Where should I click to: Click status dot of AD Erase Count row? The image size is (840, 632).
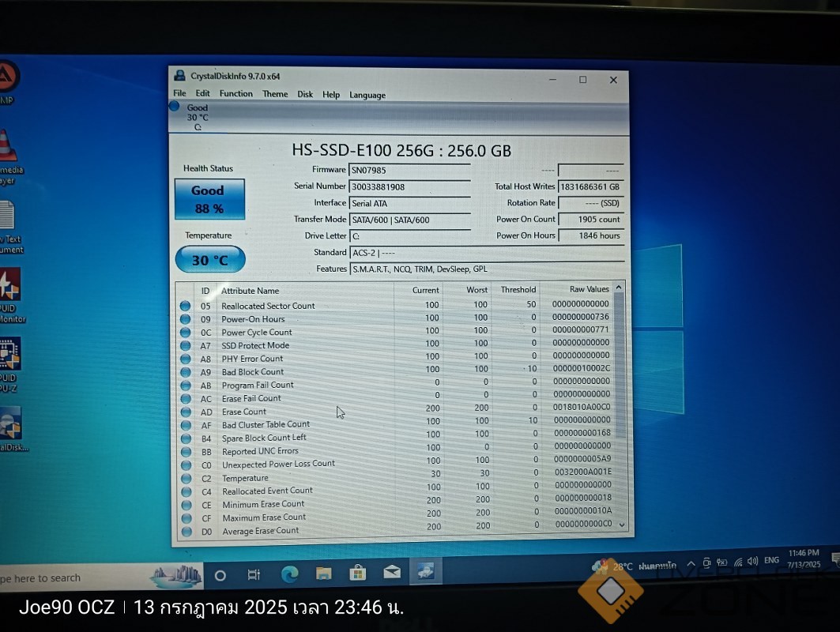coord(186,412)
